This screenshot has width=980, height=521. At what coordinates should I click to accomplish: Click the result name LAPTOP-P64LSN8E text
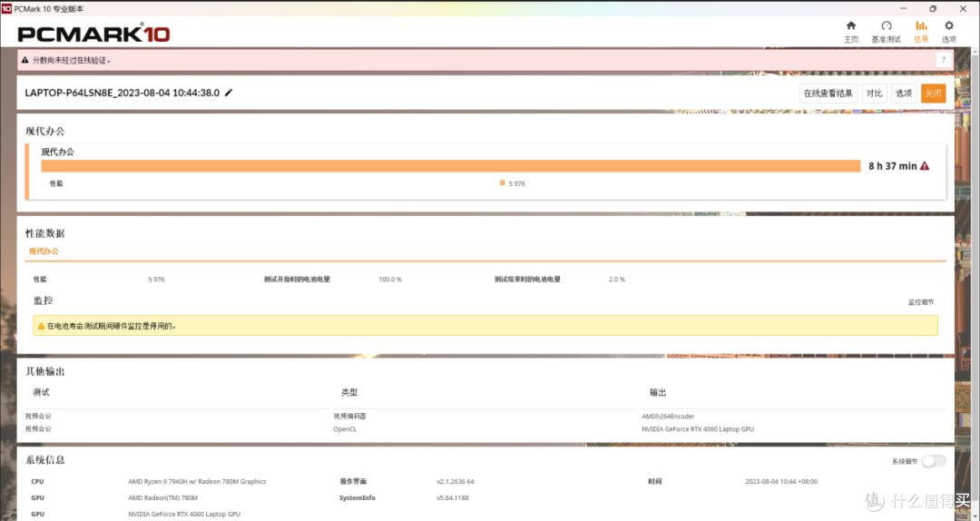click(x=122, y=93)
